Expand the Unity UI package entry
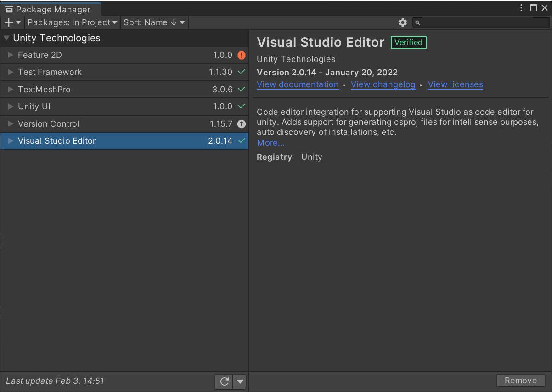Screen dimensions: 552x392 tap(11, 106)
